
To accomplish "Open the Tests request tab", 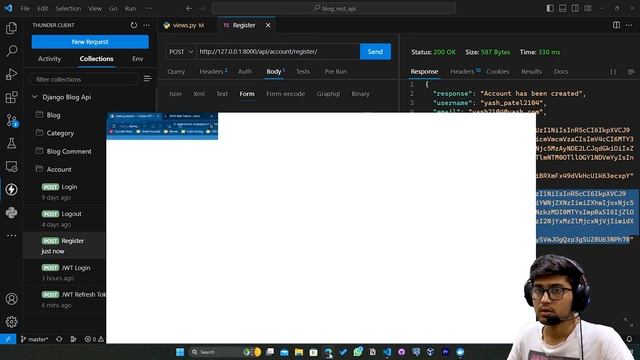I will pyautogui.click(x=302, y=71).
